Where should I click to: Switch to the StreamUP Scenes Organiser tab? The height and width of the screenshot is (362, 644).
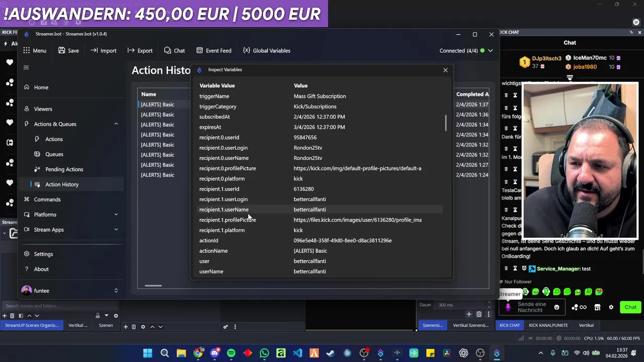click(32, 325)
